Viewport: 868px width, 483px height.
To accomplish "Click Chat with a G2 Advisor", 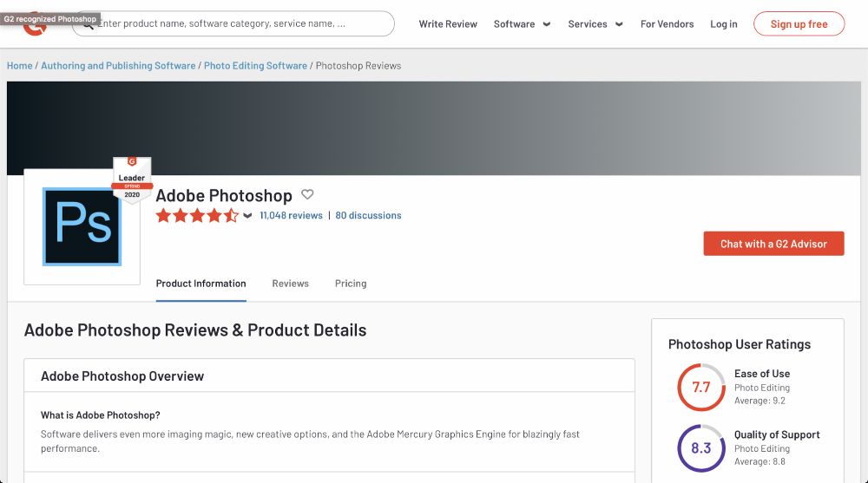I will tap(773, 244).
